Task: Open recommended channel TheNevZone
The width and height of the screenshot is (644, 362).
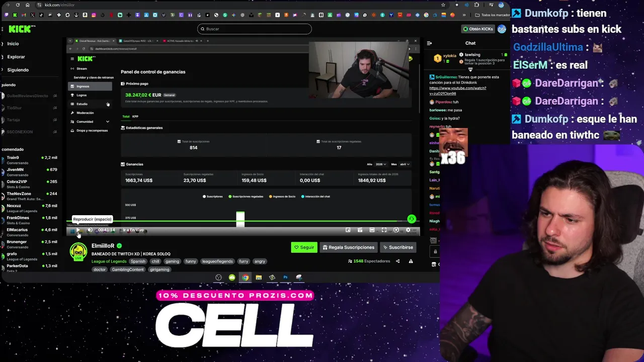Action: (29, 196)
